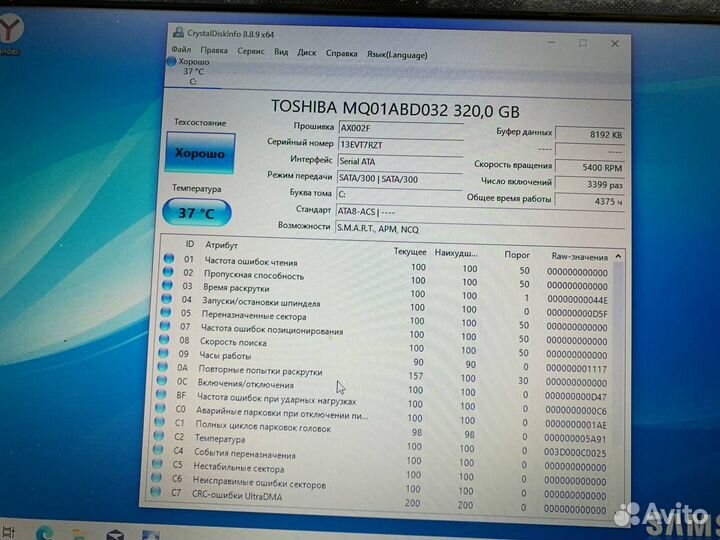Select the Температура attribute row

pos(220,439)
